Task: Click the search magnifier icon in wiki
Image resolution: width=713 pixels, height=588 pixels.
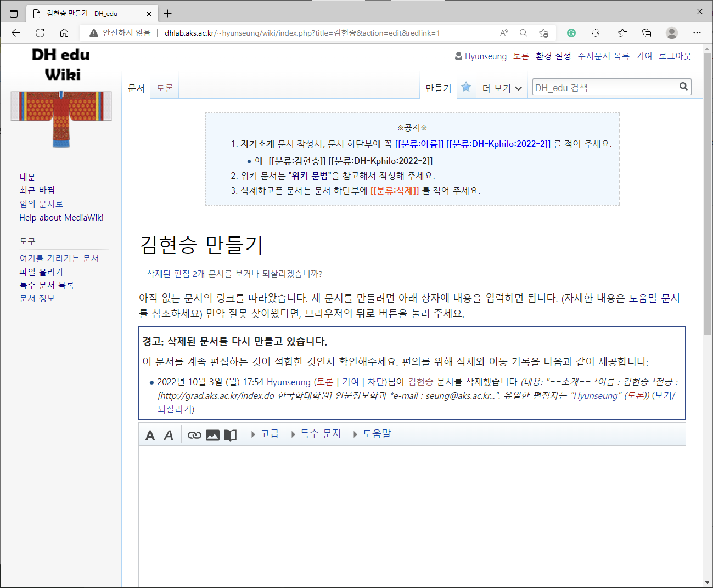Action: tap(683, 87)
